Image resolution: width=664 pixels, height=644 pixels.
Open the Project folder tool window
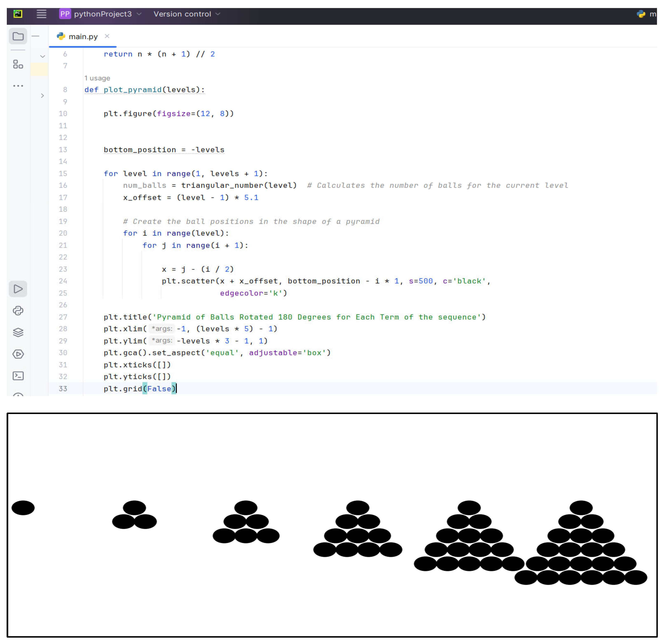[x=18, y=36]
